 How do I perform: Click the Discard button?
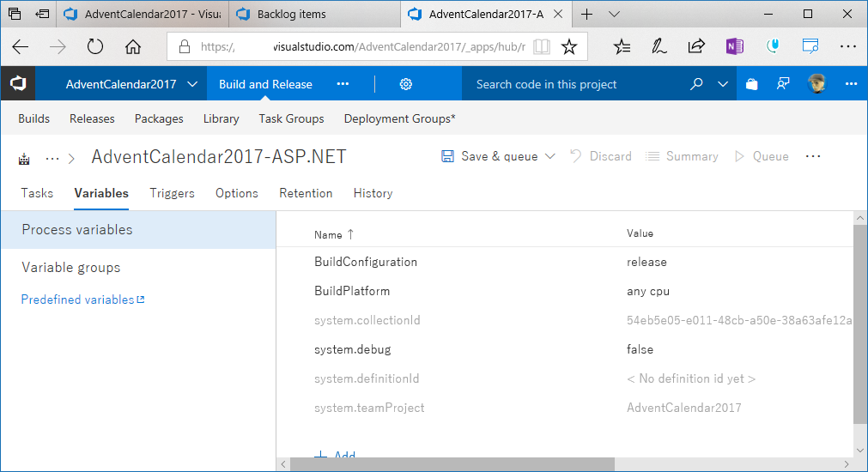[601, 156]
